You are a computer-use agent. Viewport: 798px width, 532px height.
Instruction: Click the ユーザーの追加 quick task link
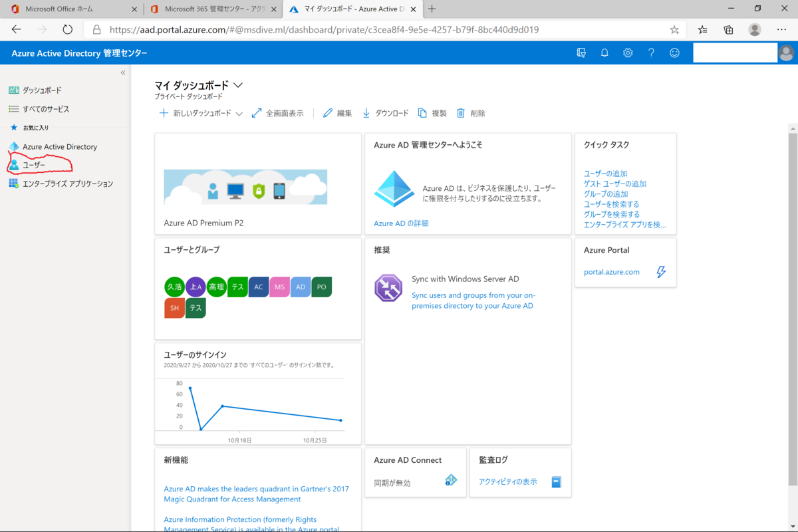coord(606,174)
